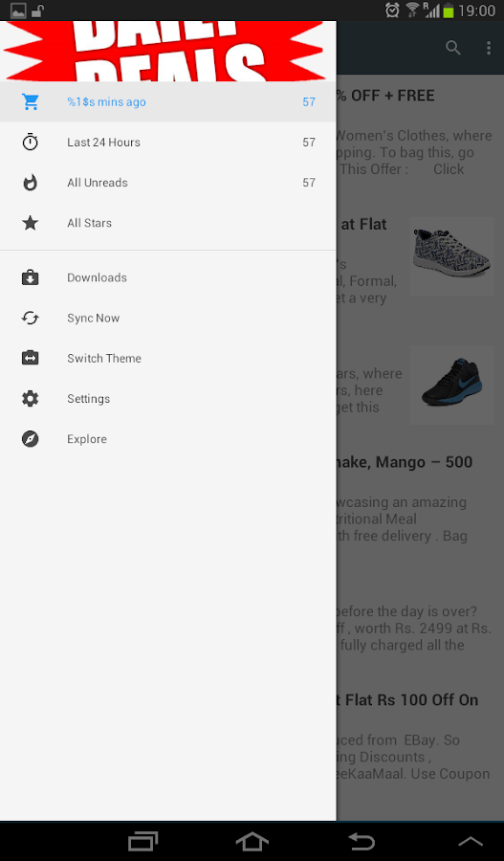The width and height of the screenshot is (504, 861).
Task: Tap the Settings gear icon
Action: pos(31,399)
